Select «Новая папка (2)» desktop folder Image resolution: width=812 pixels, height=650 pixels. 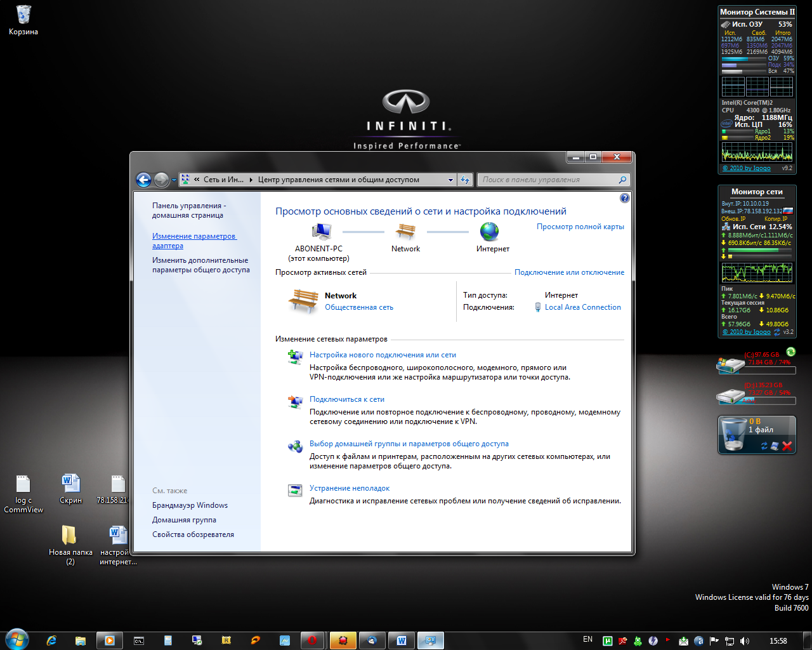pos(70,545)
